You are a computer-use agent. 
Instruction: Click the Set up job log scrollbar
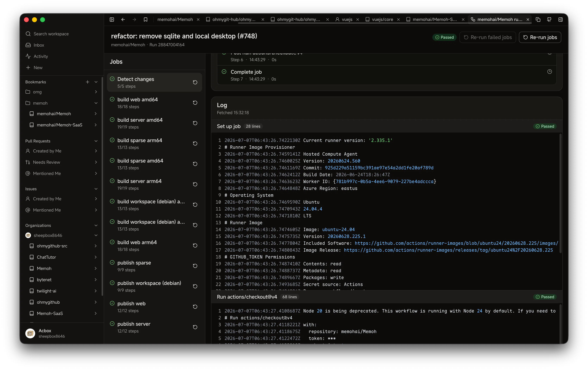[x=560, y=193]
